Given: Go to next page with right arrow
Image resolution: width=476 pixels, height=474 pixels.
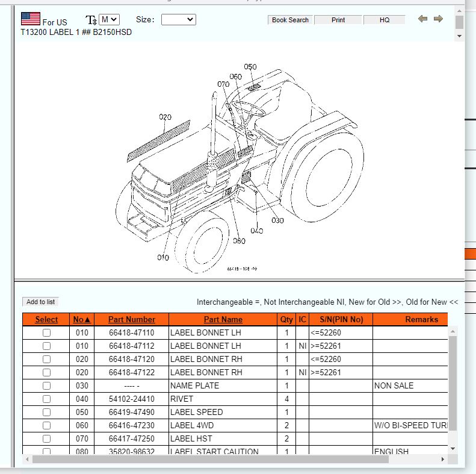Looking at the screenshot, I should pyautogui.click(x=438, y=19).
